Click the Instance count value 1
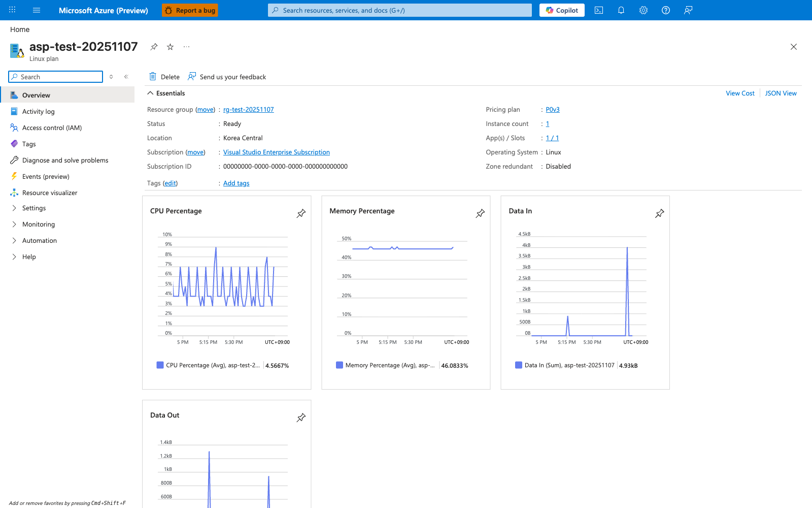This screenshot has height=508, width=812. coord(548,123)
